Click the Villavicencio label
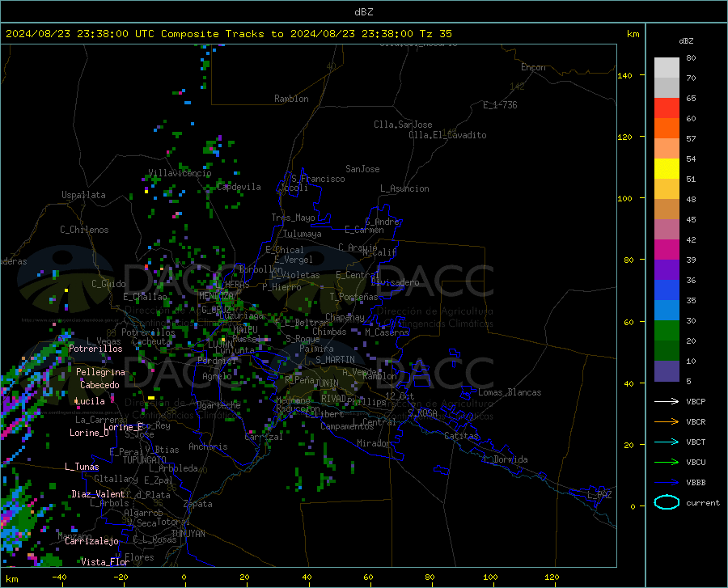This screenshot has width=728, height=588. pos(180,173)
